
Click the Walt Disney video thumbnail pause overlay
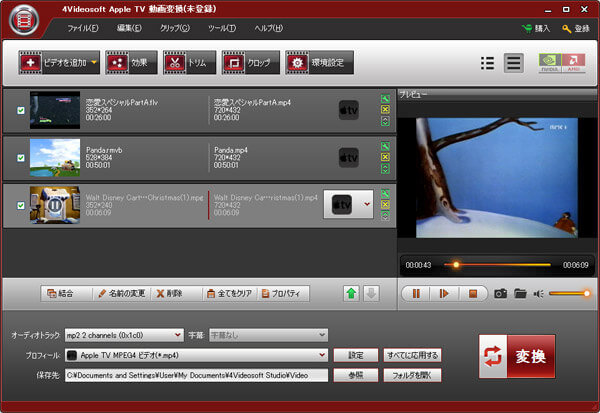coord(54,205)
